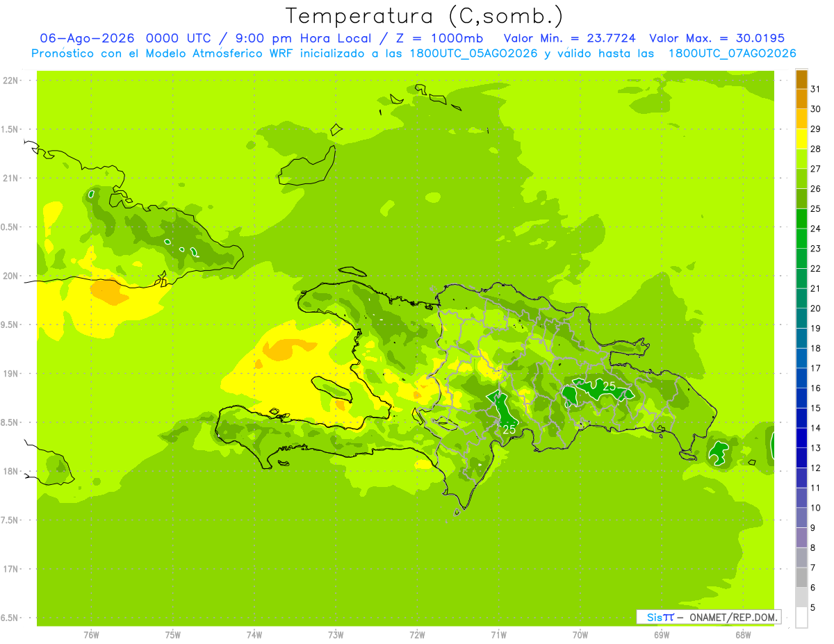Pick the purple legend swatch between 9 and 10
834x644 pixels.
coord(801,518)
